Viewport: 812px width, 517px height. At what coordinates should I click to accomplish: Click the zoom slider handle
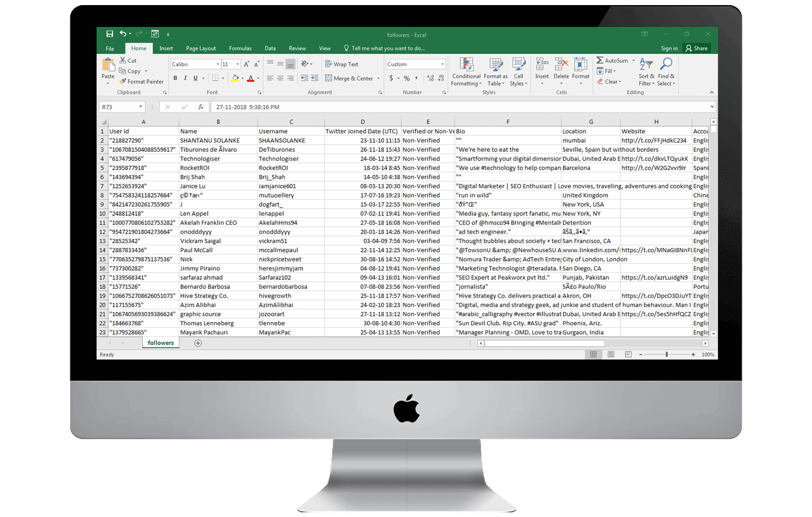667,354
